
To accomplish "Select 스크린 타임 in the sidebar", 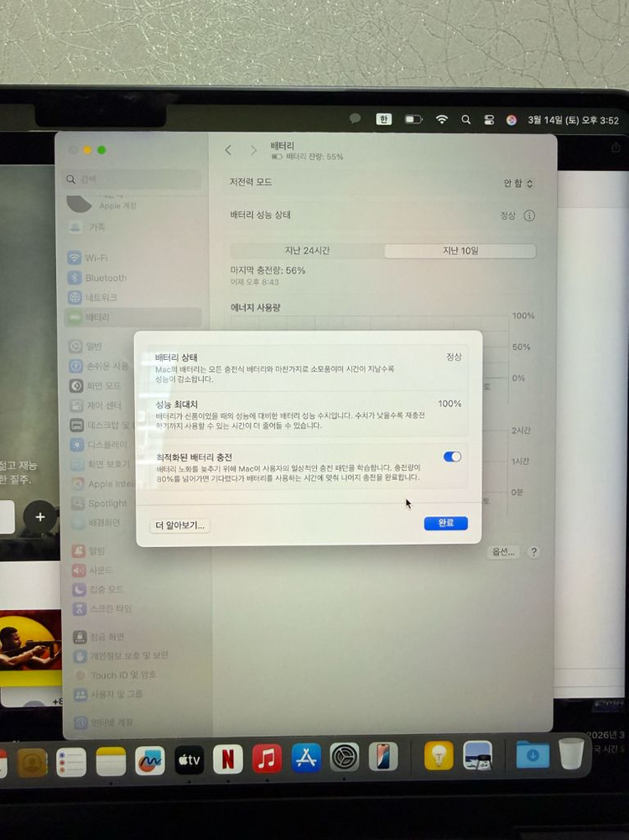I will (x=101, y=608).
